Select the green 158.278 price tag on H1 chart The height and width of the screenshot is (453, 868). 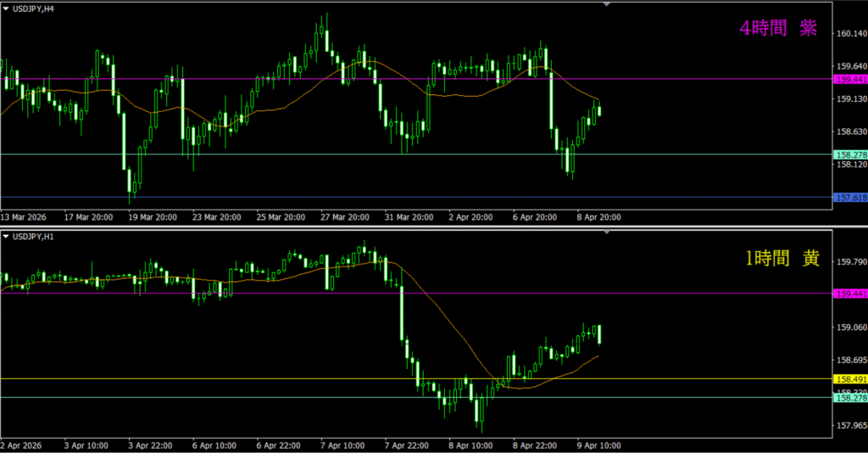(850, 397)
